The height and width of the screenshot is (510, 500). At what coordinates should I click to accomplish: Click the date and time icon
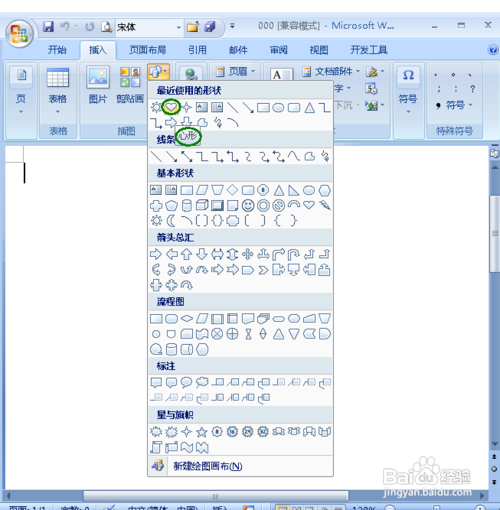[x=371, y=89]
